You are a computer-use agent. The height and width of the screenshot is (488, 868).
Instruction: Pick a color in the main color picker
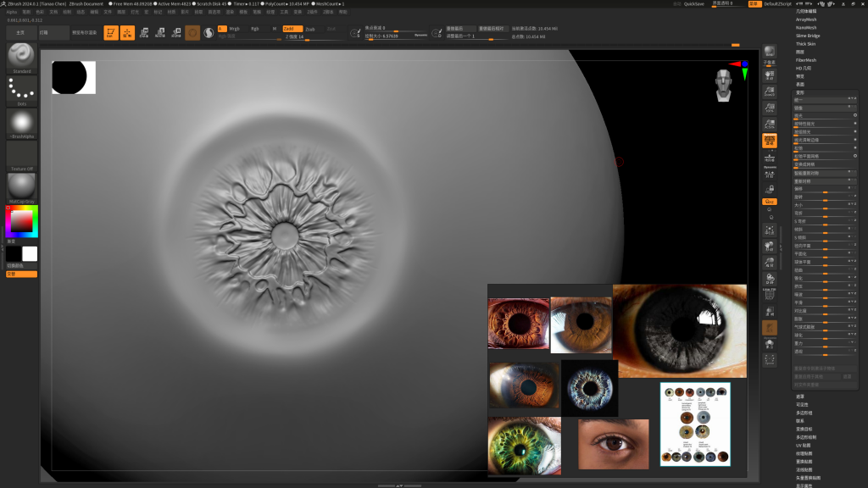tap(21, 221)
